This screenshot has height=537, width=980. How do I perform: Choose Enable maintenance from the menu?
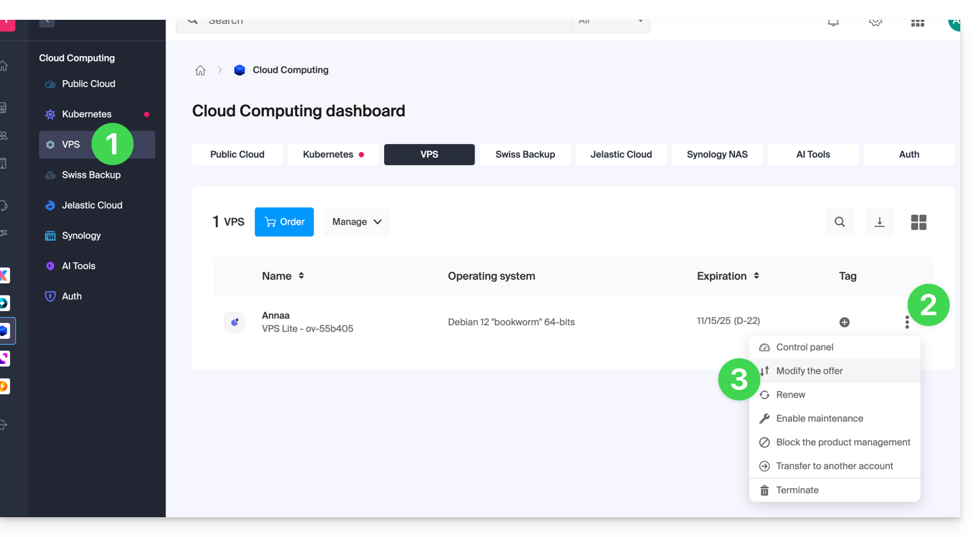819,419
